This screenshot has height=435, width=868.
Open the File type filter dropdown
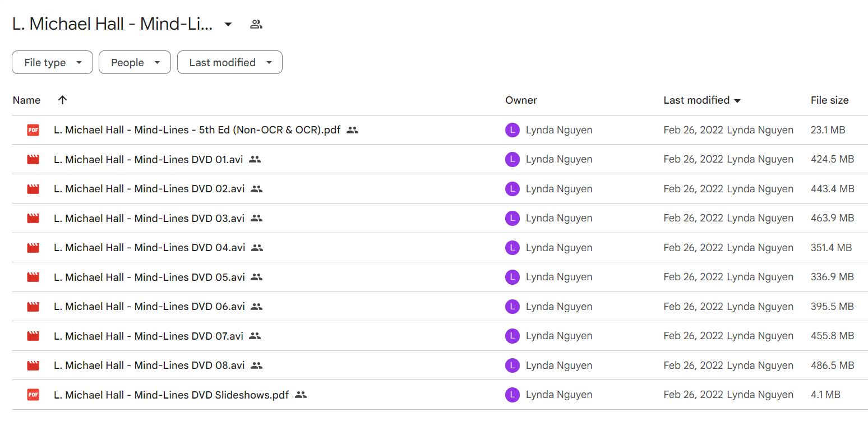click(x=52, y=62)
